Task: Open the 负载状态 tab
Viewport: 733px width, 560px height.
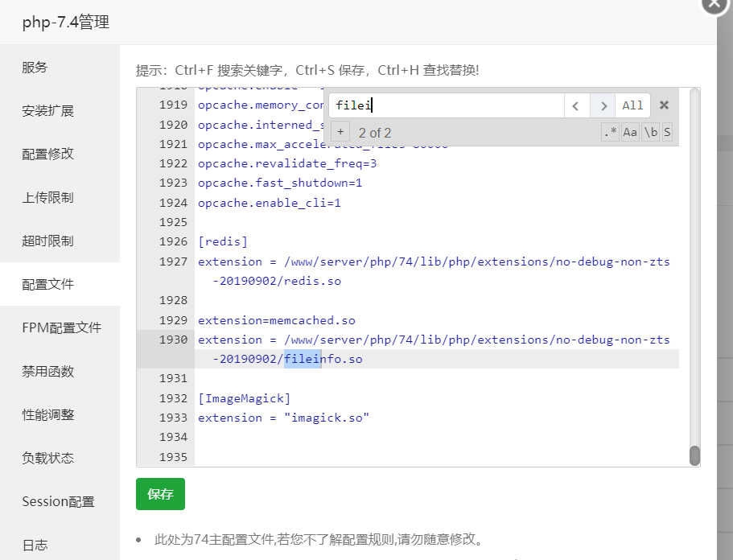Action: (60, 458)
